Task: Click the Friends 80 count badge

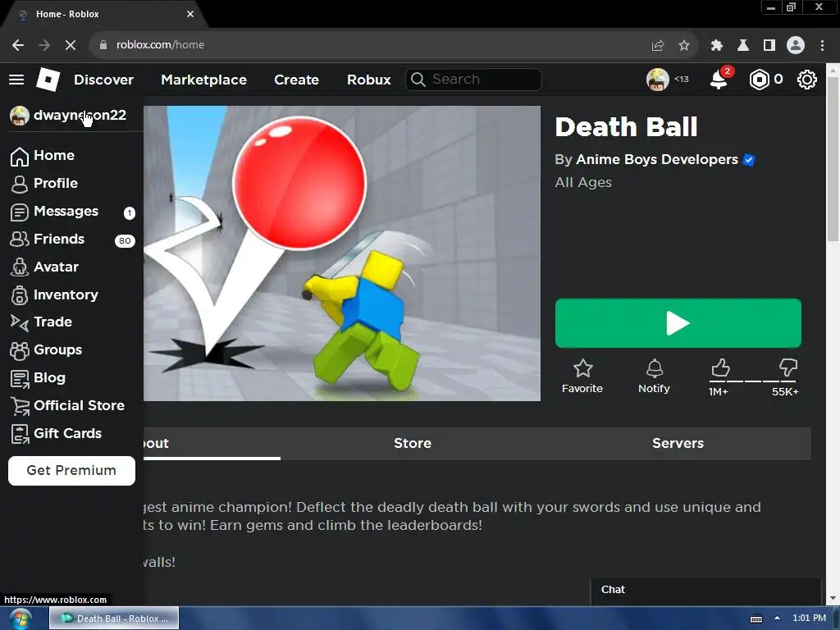Action: click(x=125, y=241)
